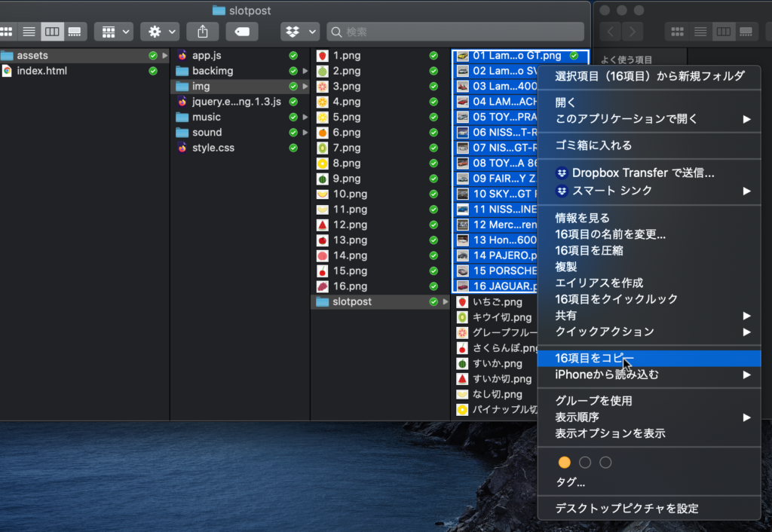Select 16項目をコピー from context menu
Viewport: 772px width, 532px height.
pos(594,358)
